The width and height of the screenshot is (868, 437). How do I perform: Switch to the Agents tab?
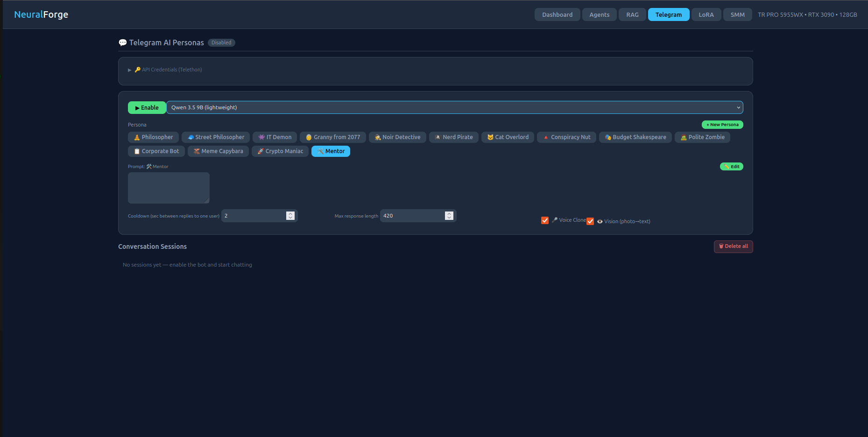(599, 14)
